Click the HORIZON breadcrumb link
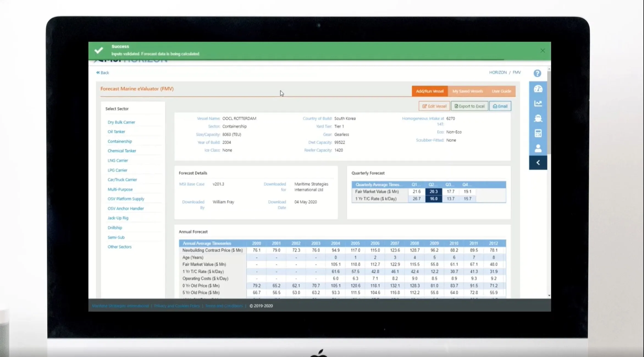644x357 pixels. pyautogui.click(x=498, y=72)
